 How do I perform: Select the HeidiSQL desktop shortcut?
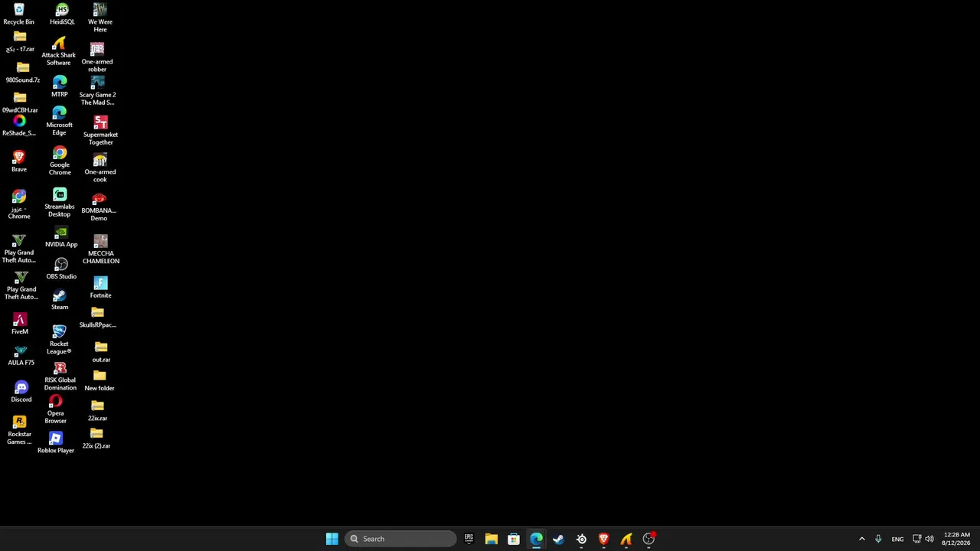click(x=62, y=14)
